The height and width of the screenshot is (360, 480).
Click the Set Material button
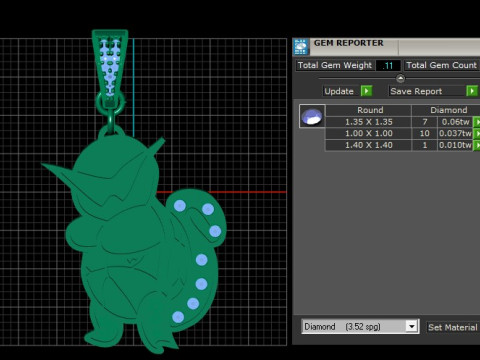coord(453,327)
